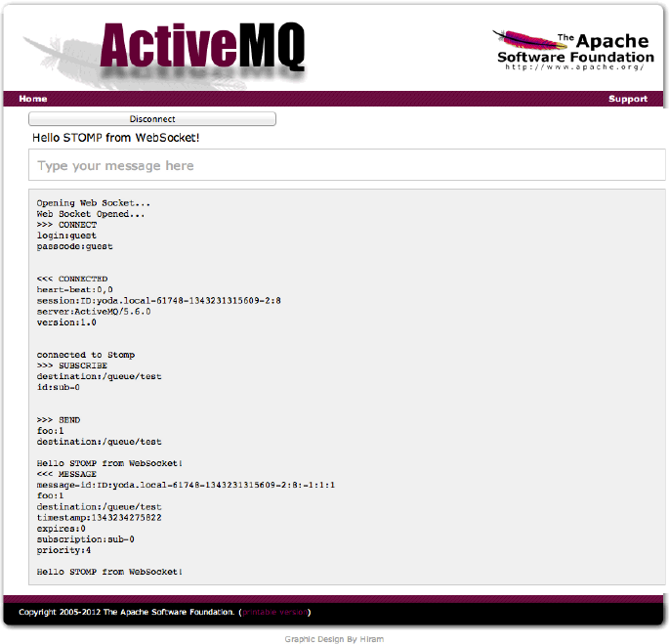The width and height of the screenshot is (669, 644).
Task: Click the 'Hello STOMP from WebSocket!' heading
Action: pyautogui.click(x=115, y=138)
